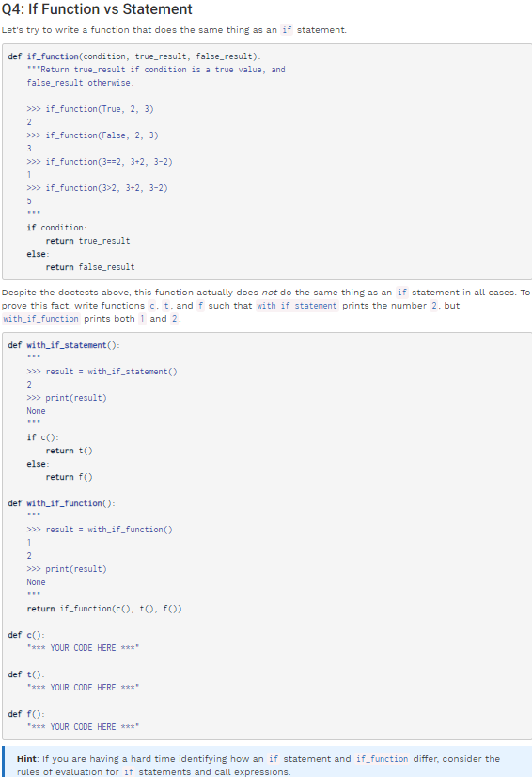Screen dimensions: 532x777
Task: Click doctest 'result = with_if_function()'
Action: tap(100, 530)
